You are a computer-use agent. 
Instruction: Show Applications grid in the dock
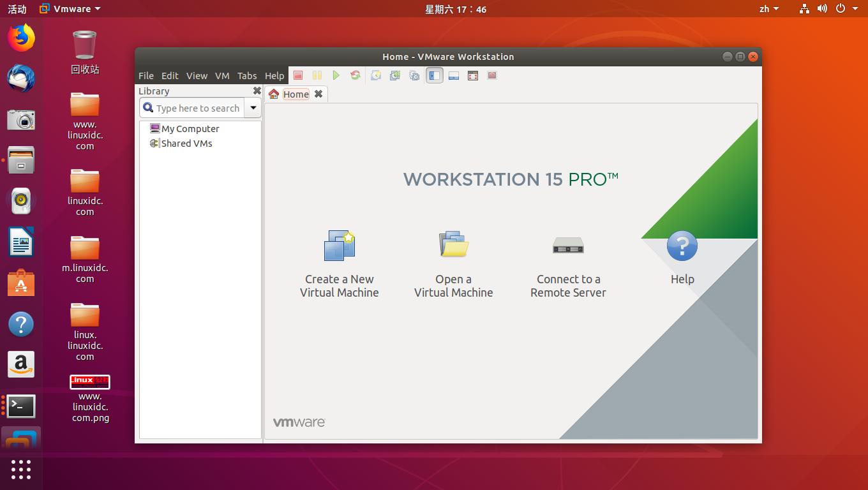21,470
